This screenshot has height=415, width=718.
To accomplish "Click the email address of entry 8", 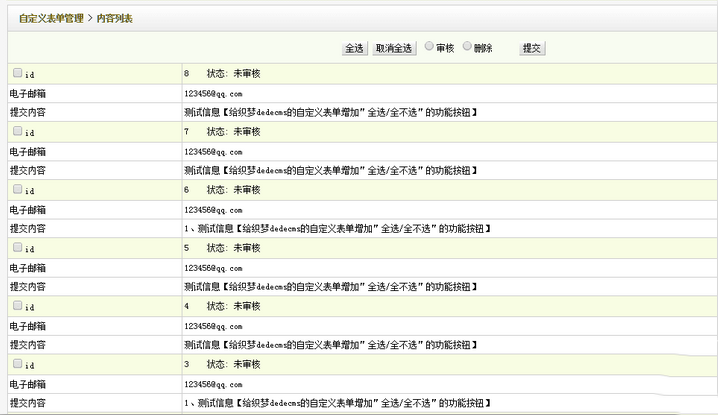I will (213, 94).
